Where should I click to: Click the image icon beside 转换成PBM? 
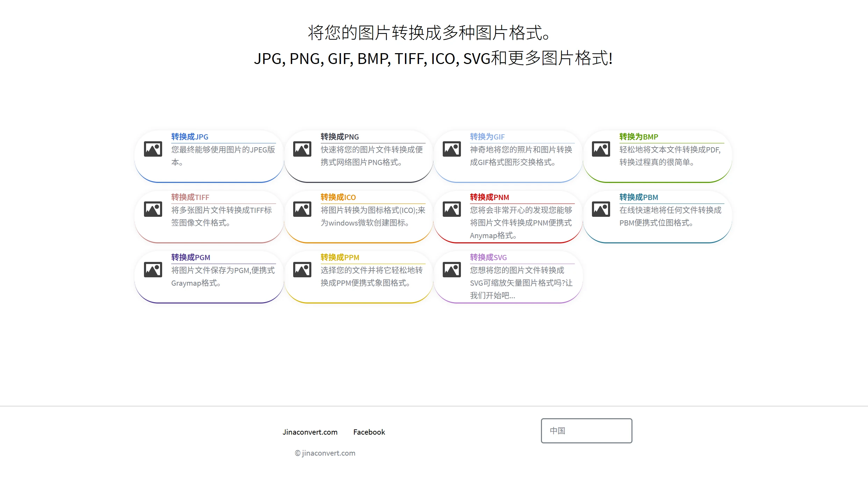[x=601, y=209]
